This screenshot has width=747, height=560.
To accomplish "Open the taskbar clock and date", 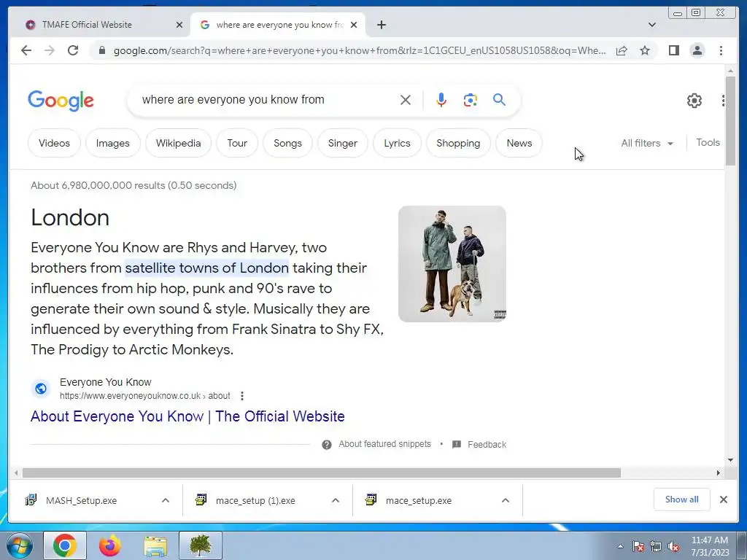I will (x=710, y=546).
